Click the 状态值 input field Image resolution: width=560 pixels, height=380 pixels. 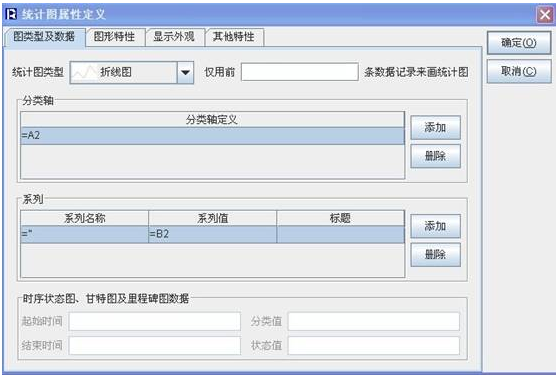374,346
